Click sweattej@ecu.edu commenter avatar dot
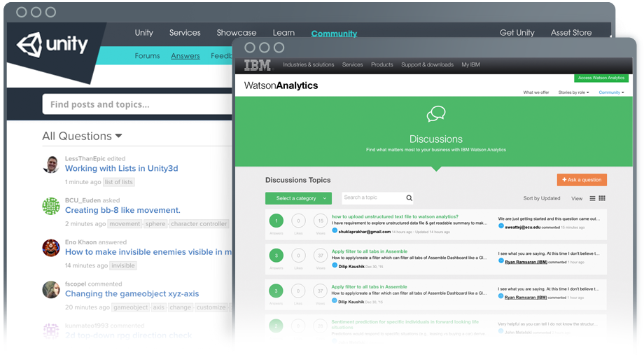Screen dimensions: 644x355 click(x=500, y=226)
